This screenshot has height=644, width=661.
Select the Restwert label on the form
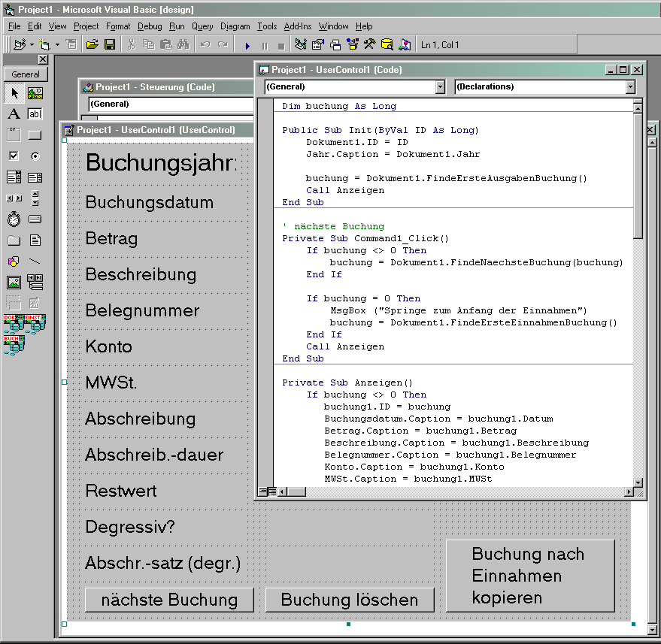click(x=121, y=491)
